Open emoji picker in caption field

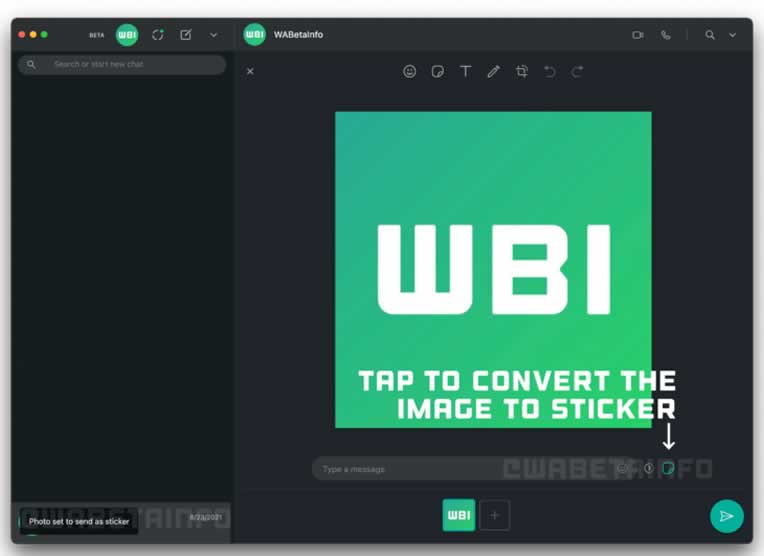click(622, 469)
